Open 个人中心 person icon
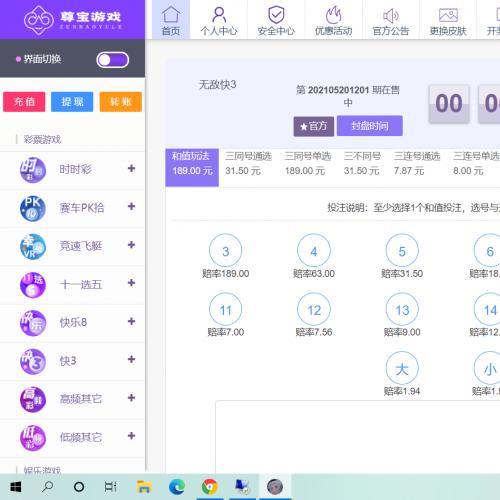Screen dimensions: 500x500 (x=219, y=15)
